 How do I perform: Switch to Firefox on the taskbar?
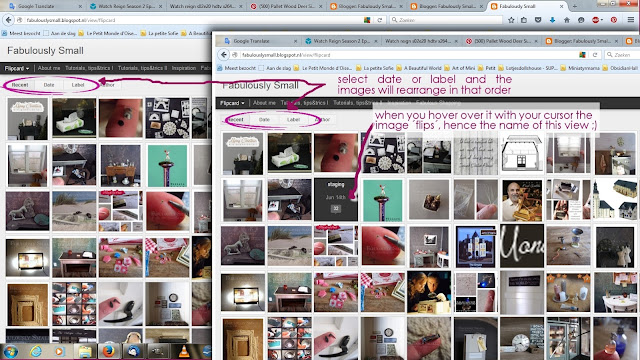109,351
